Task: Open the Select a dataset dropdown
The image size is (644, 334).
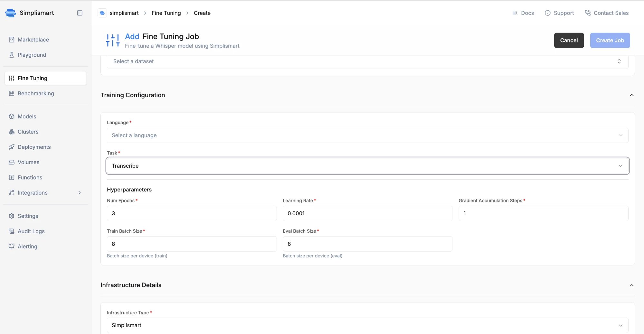Action: [x=367, y=61]
